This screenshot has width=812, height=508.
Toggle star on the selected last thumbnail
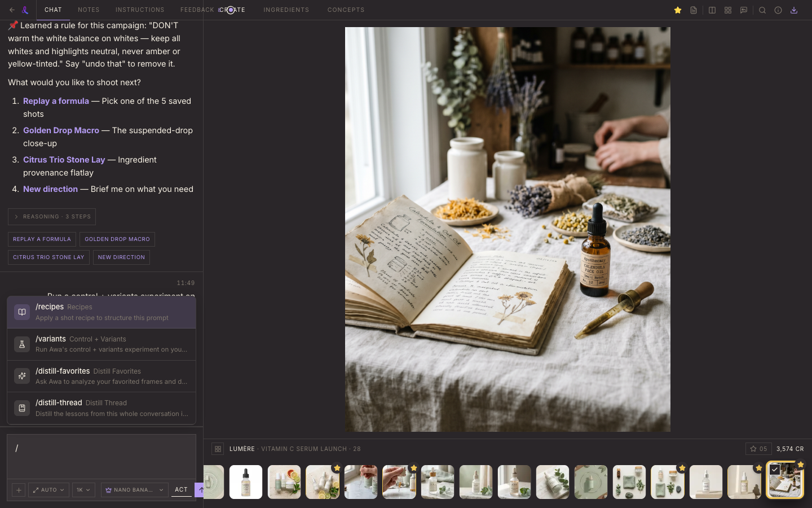(801, 465)
